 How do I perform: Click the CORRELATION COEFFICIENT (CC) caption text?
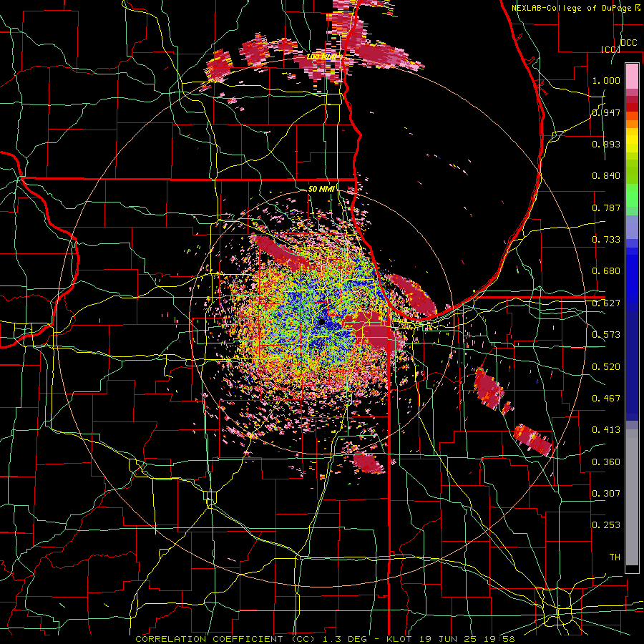226,639
